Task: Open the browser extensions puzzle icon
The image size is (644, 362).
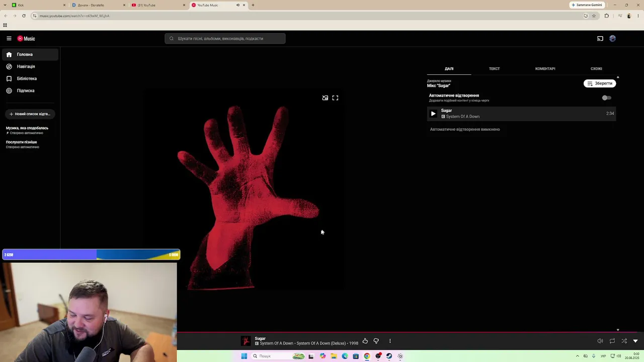Action: tap(606, 16)
